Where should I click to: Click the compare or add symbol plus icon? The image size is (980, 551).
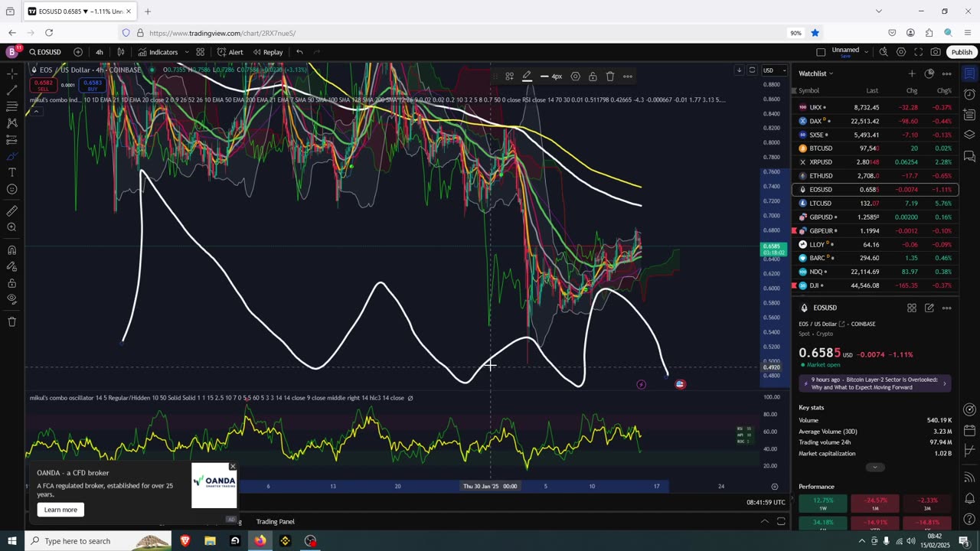coord(78,52)
